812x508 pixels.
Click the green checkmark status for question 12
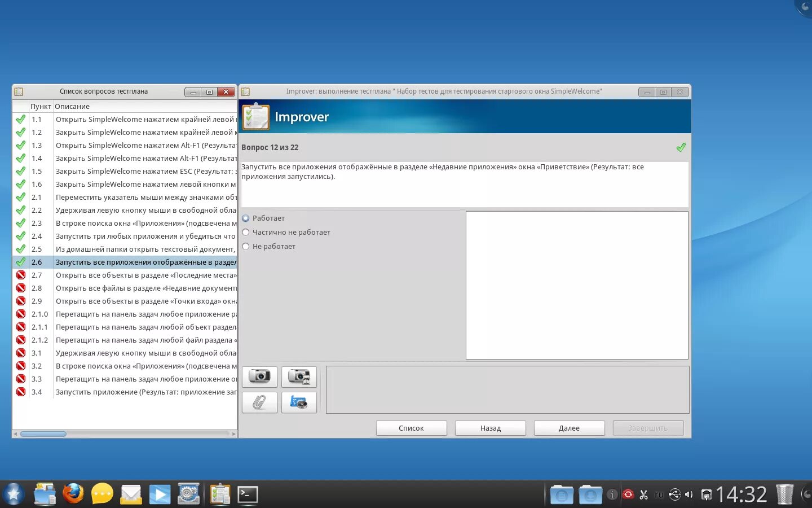coord(681,147)
